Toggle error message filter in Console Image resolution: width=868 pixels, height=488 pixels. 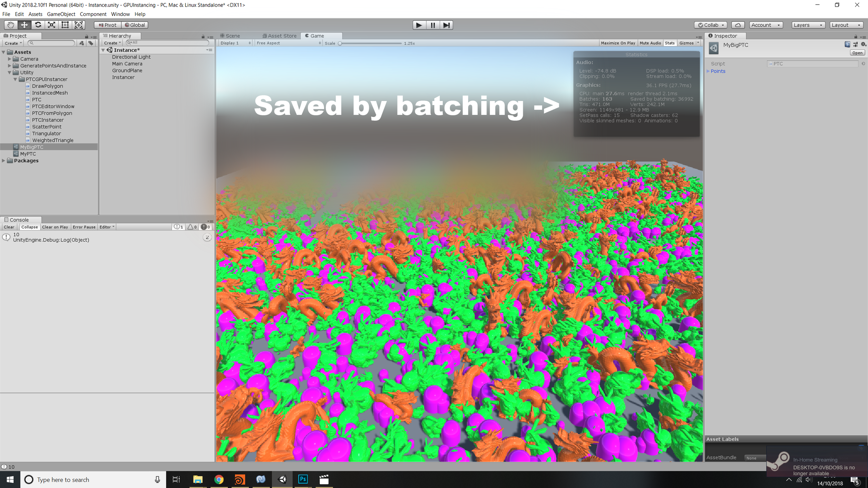point(206,227)
